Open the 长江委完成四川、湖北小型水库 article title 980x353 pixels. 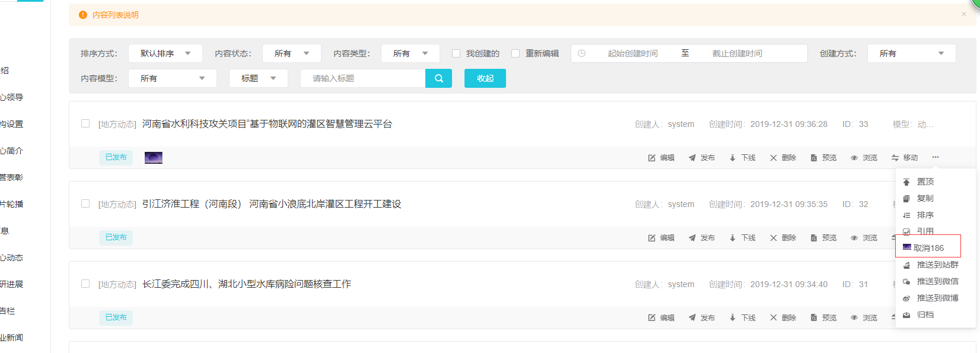(x=247, y=284)
